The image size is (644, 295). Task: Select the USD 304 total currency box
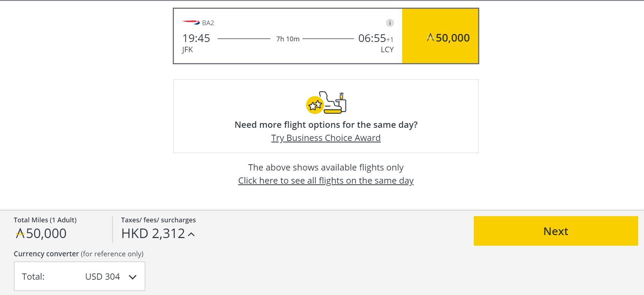[x=80, y=276]
